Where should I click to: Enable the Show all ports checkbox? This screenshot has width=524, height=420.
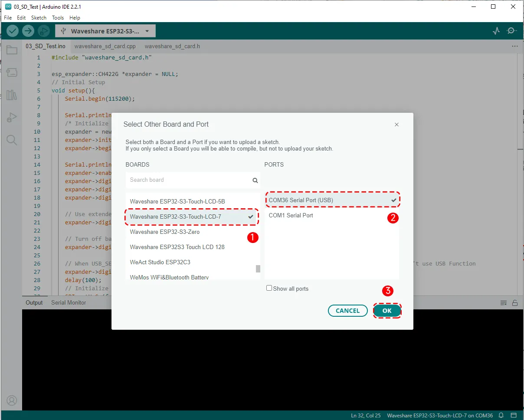coord(269,288)
